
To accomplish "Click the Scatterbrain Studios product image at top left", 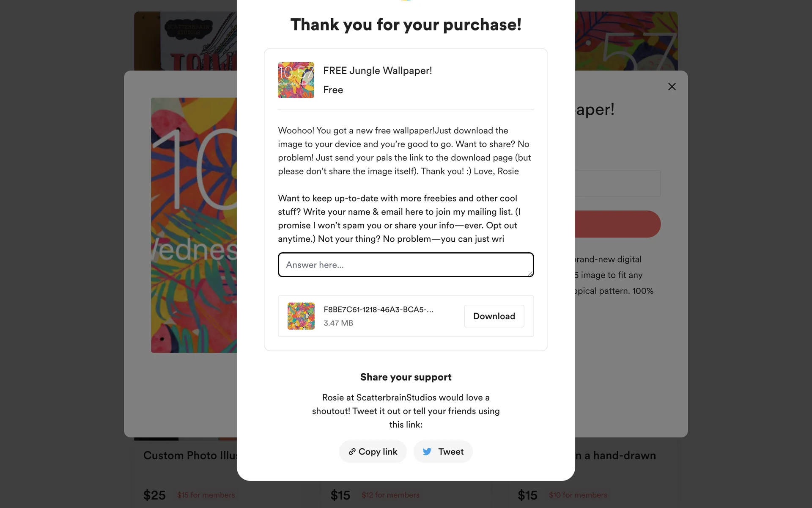I will point(185,41).
